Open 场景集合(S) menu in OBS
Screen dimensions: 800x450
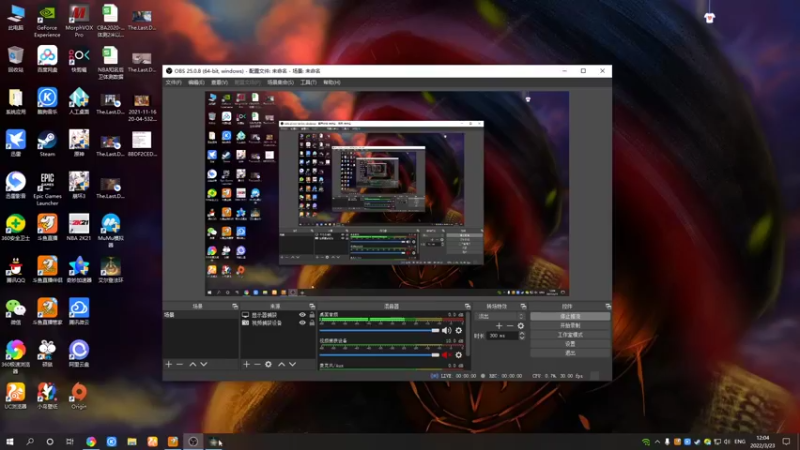coord(280,83)
